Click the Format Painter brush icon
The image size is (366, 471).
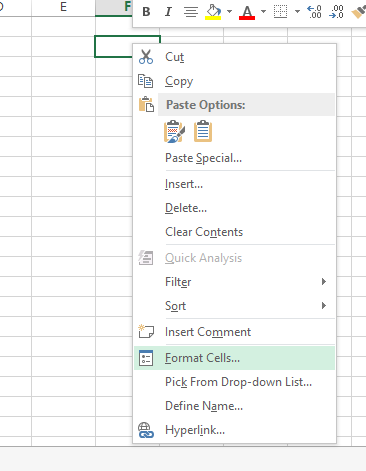[x=358, y=12]
